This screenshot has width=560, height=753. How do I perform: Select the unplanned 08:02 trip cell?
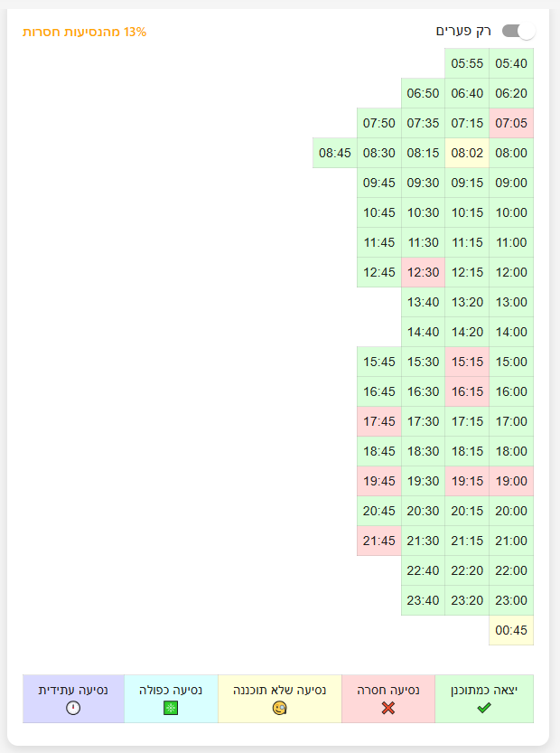467,153
